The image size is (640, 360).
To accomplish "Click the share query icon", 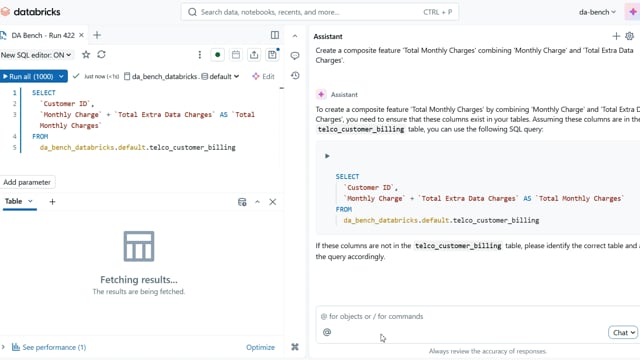I will pyautogui.click(x=254, y=55).
